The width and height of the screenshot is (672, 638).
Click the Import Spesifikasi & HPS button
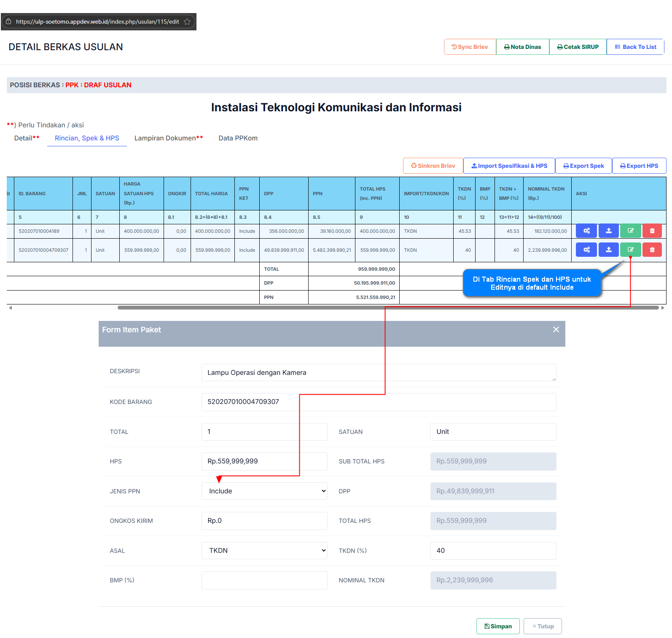click(x=509, y=166)
